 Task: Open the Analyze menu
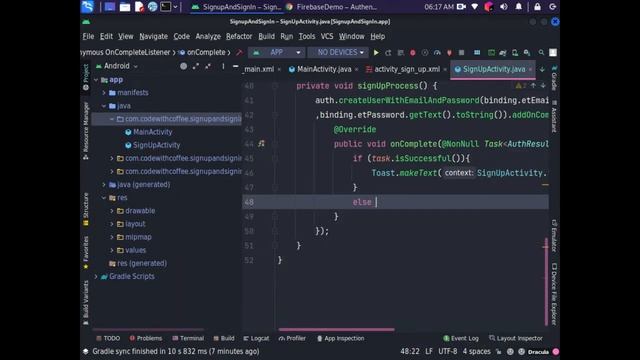coord(208,36)
